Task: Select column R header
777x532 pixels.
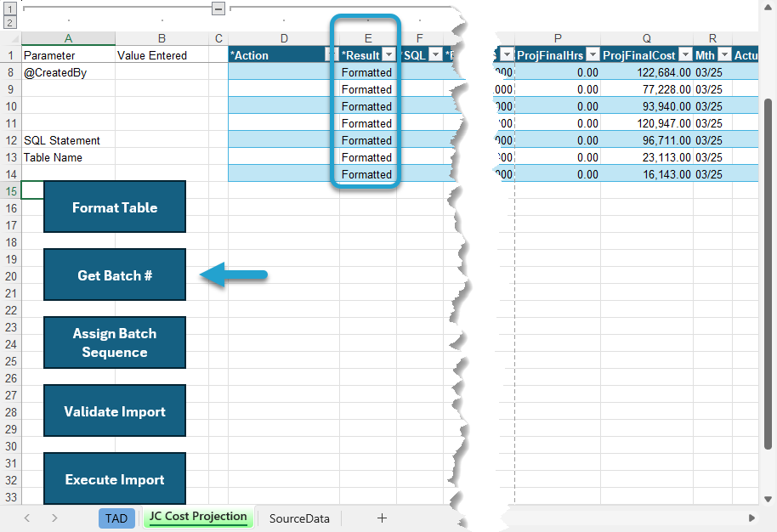Action: click(x=712, y=38)
